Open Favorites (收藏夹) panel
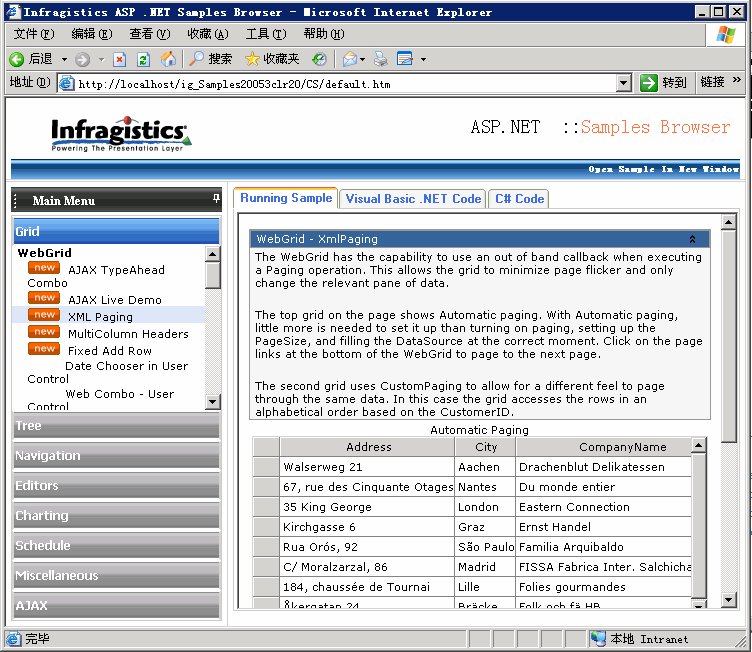Viewport: 752px width, 652px height. [x=272, y=59]
